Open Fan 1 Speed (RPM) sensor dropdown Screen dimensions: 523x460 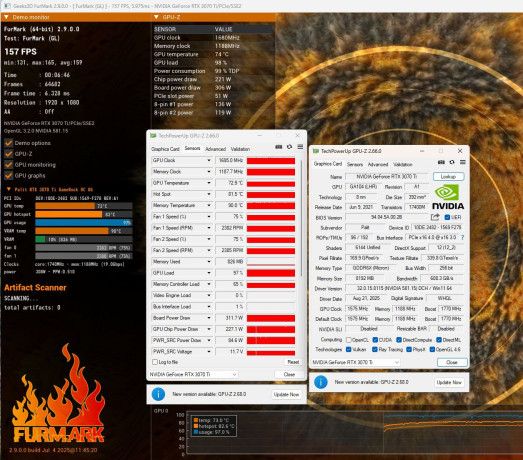click(209, 228)
